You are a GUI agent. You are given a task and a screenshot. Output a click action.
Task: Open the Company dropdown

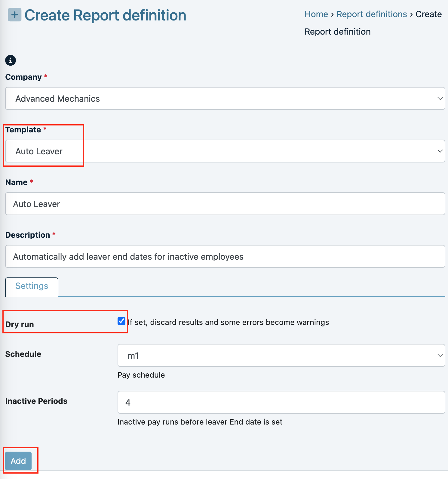tap(225, 98)
